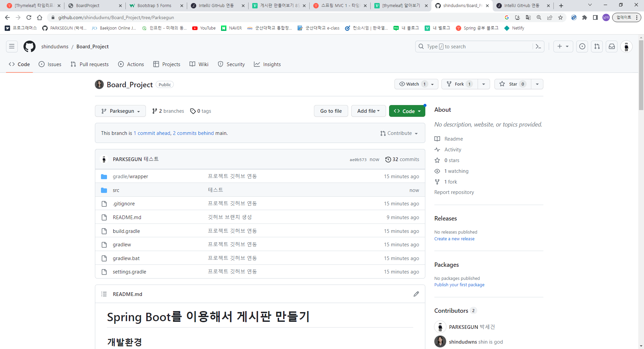Switch to the Issues tab

tap(50, 64)
